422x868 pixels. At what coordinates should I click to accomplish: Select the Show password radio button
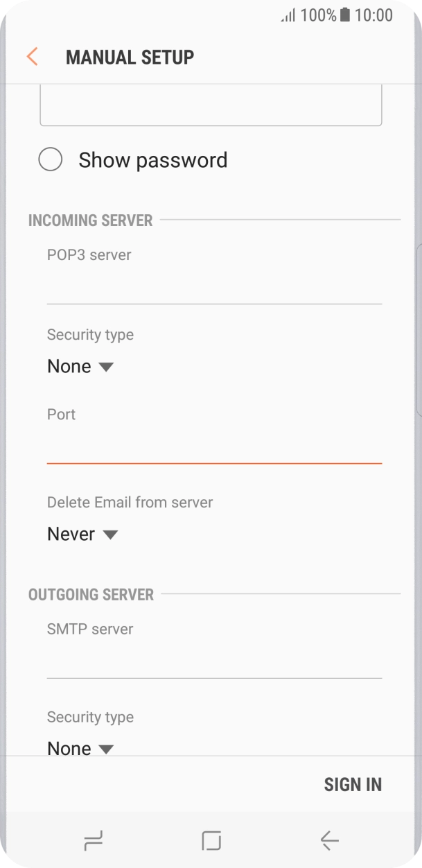(x=51, y=159)
